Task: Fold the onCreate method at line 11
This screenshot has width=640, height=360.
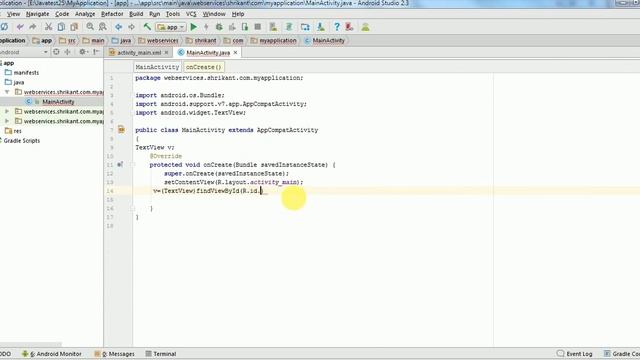Action: coord(133,165)
